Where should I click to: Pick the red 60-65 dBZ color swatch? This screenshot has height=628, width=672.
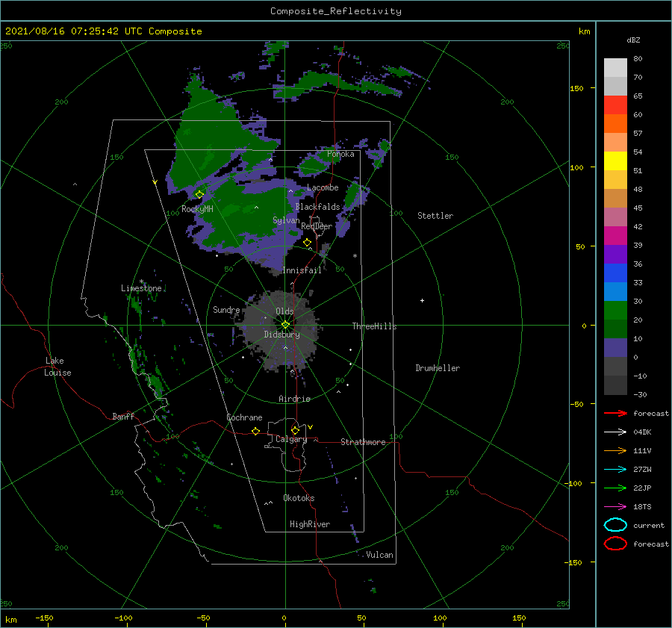[615, 105]
